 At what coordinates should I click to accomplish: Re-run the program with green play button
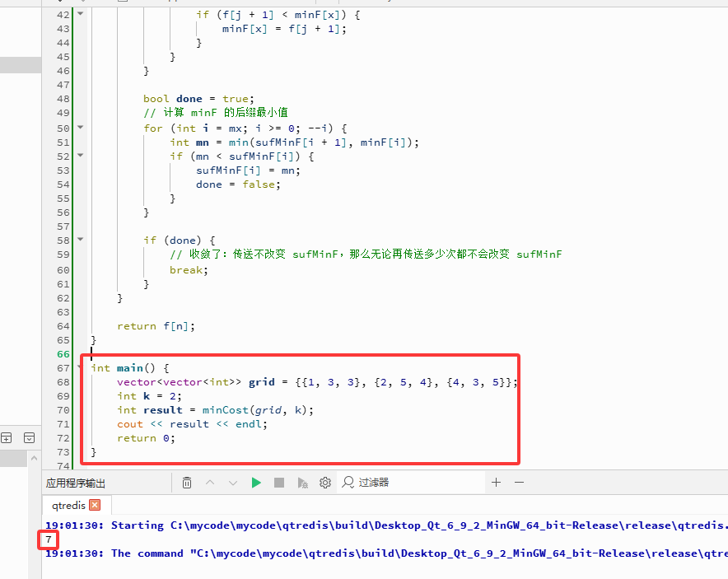(256, 483)
